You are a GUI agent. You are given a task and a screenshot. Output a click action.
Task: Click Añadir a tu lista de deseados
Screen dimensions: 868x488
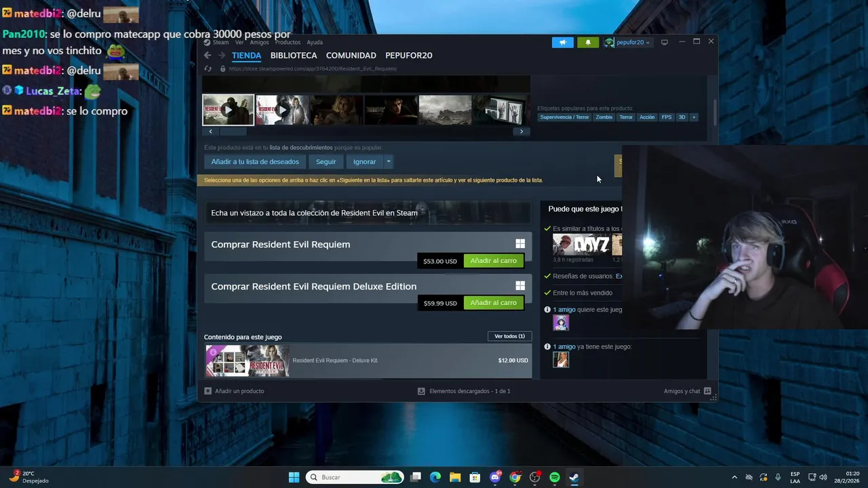[255, 161]
